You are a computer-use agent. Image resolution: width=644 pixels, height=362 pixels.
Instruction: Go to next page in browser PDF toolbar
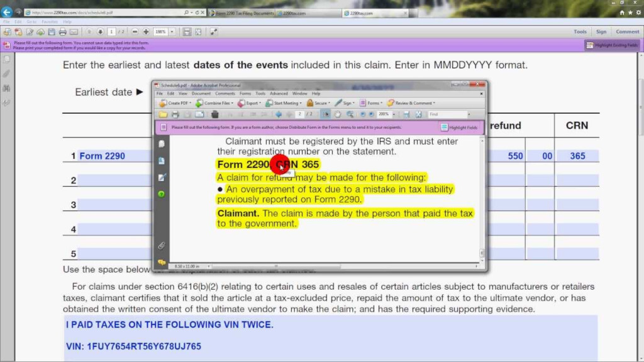[x=100, y=31]
